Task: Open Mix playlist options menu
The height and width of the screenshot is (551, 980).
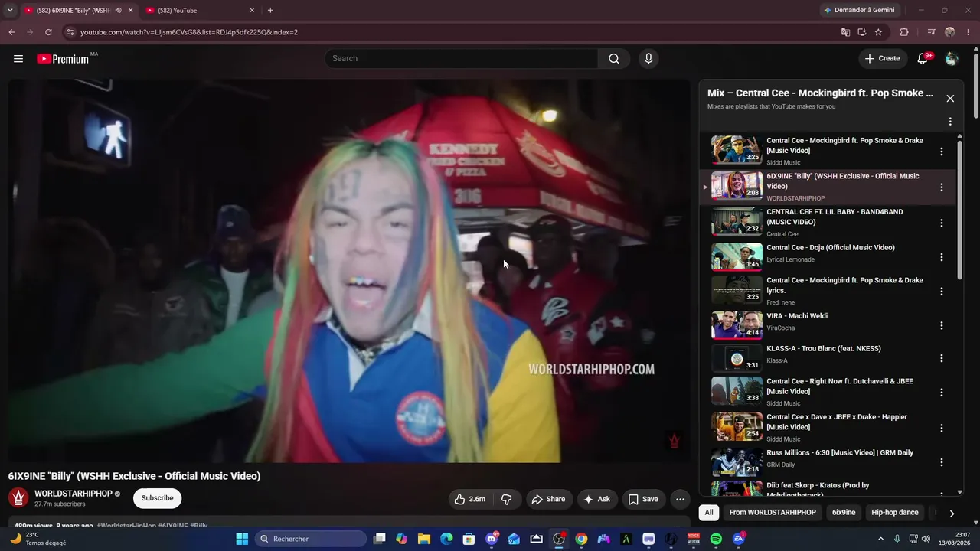Action: click(950, 122)
